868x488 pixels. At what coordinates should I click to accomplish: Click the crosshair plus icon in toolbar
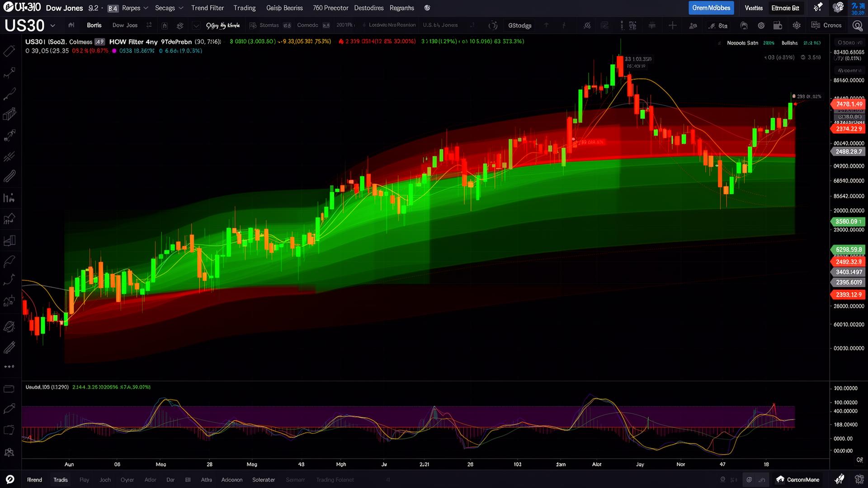[673, 26]
